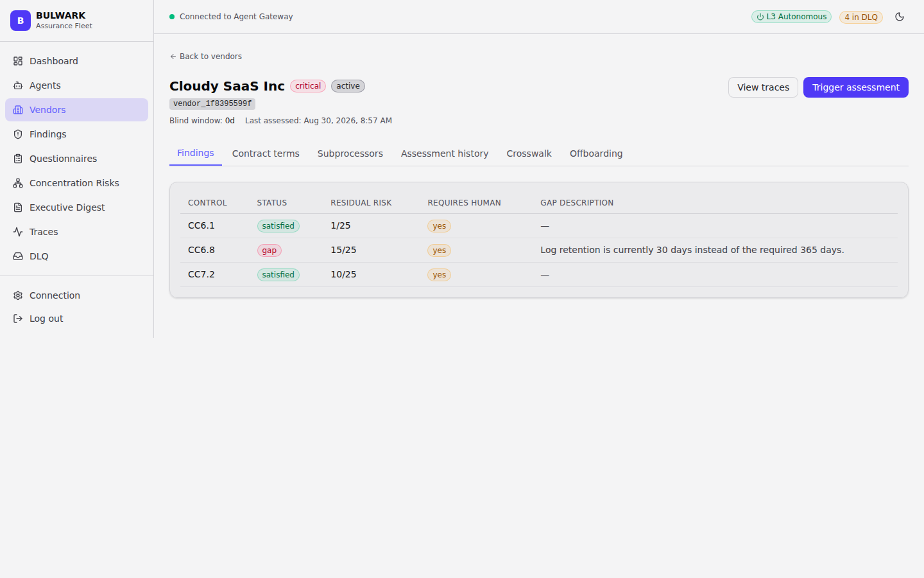Toggle dark mode with moon icon
This screenshot has height=578, width=924.
[x=900, y=17]
